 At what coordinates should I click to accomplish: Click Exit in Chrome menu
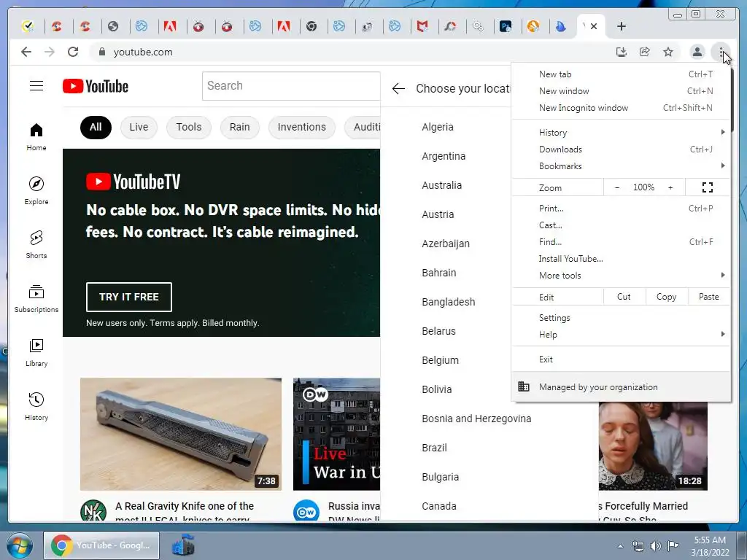click(622, 359)
